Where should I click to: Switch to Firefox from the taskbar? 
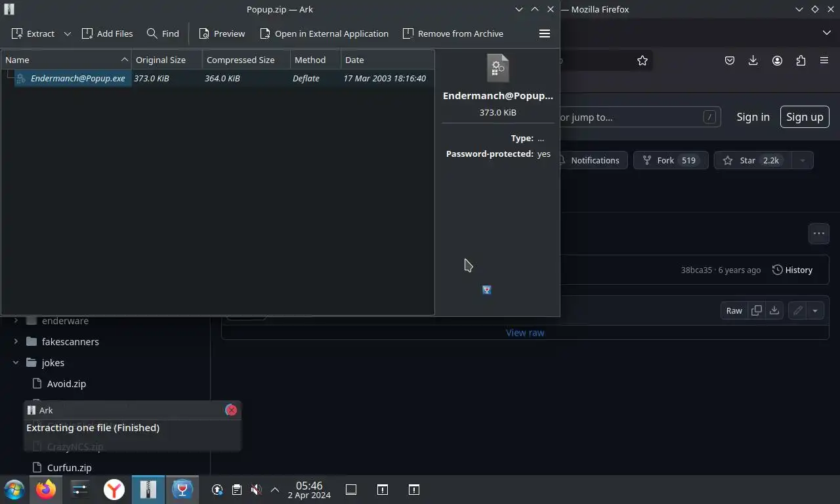pos(46,490)
